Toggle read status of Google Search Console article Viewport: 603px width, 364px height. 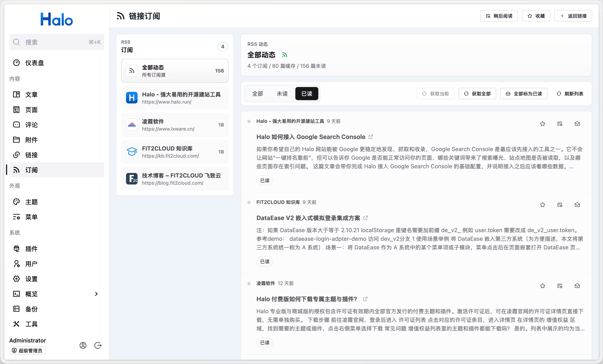[577, 124]
